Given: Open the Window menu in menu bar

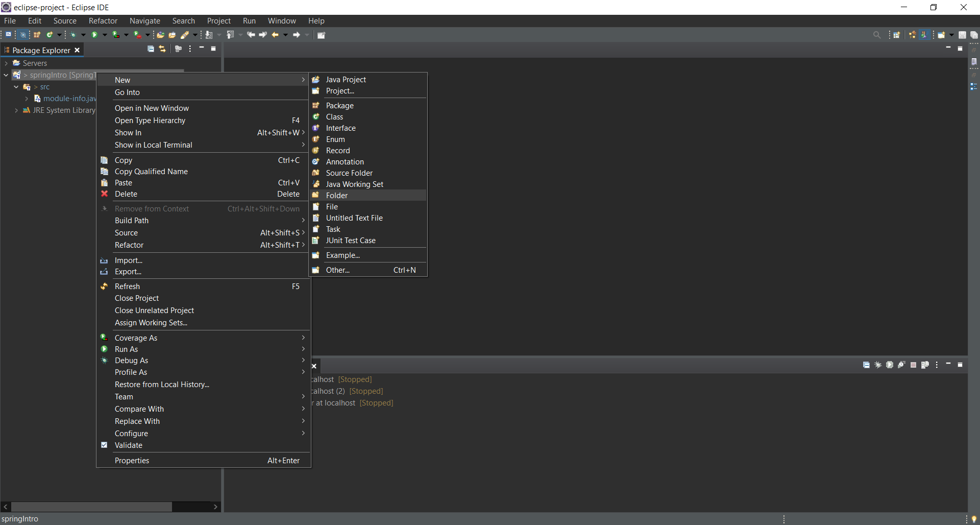Looking at the screenshot, I should coord(282,21).
